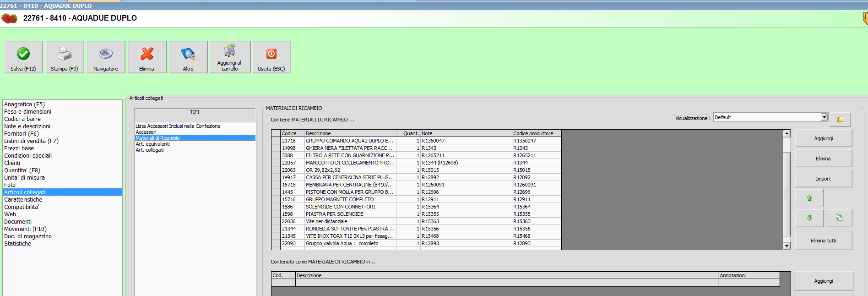Move selected row up with green arrow

click(809, 198)
